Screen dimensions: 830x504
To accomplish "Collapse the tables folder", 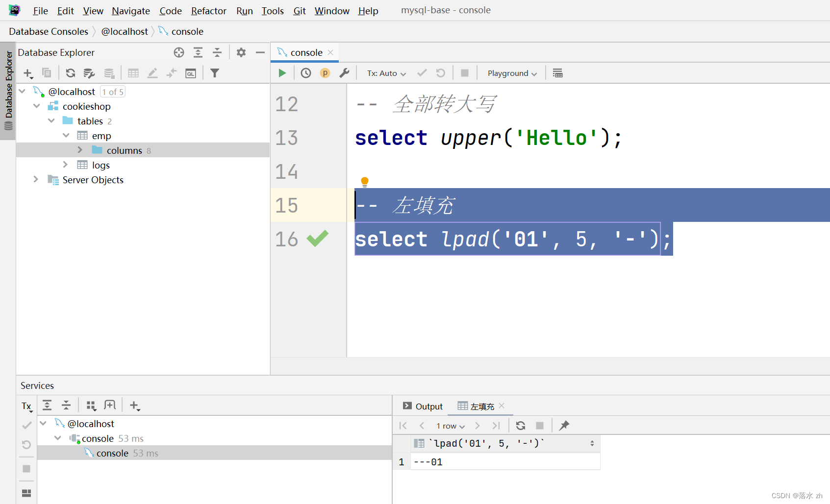I will (51, 120).
